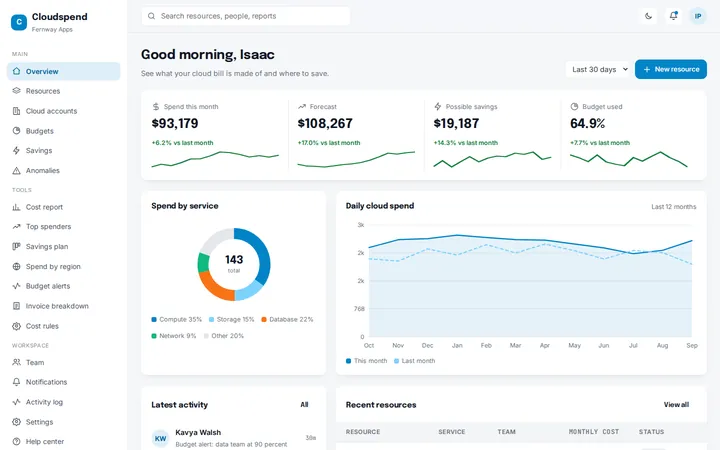Open notifications bell in top bar
Viewport: 720px width, 450px height.
tap(673, 16)
